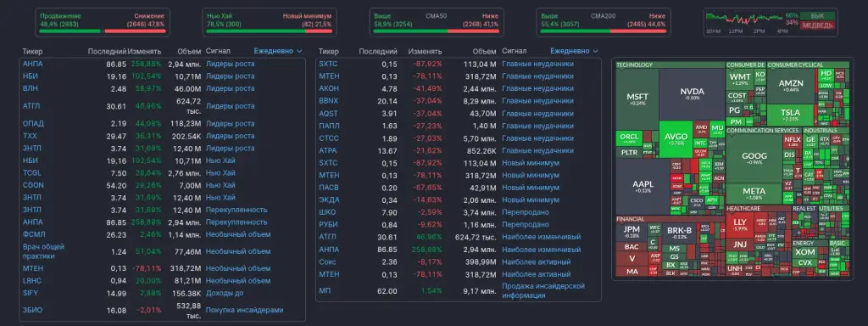Open the Ежедневно dropdown above Главные неудачники table
This screenshot has width=868, height=326.
(574, 51)
